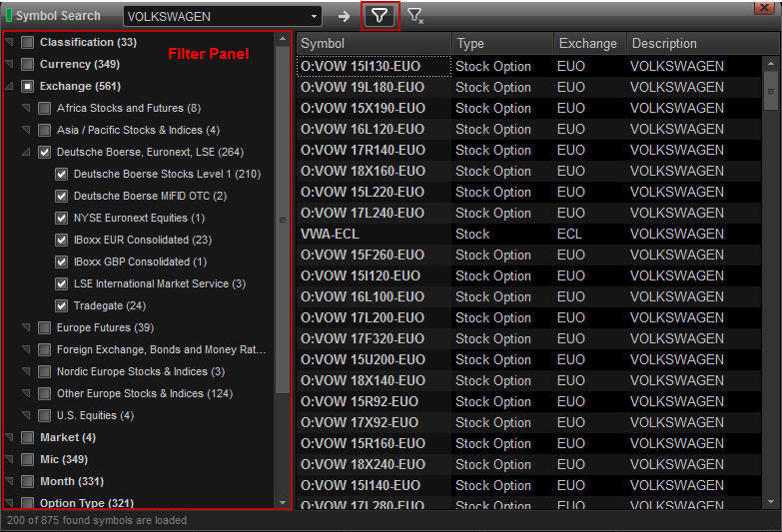Sort by the Description column header
This screenshot has height=532, width=782.
[x=703, y=43]
